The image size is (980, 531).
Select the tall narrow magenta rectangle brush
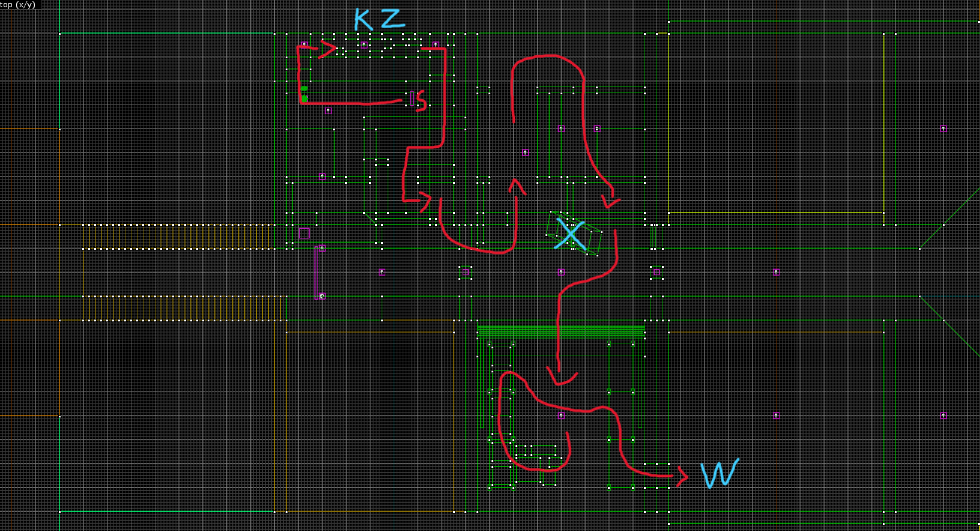316,272
